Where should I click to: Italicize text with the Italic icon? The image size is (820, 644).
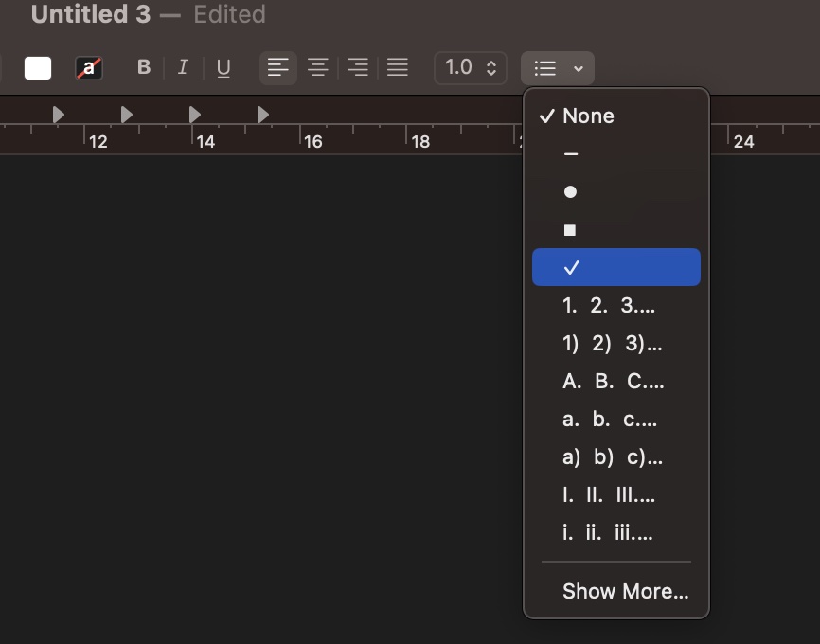click(x=182, y=67)
